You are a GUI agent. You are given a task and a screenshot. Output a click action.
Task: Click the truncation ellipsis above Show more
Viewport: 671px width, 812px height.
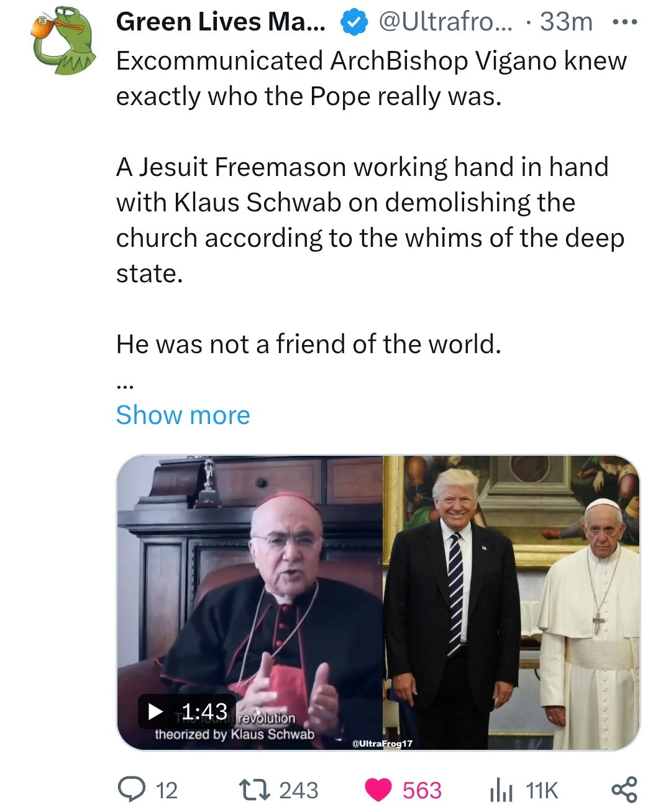coord(124,385)
